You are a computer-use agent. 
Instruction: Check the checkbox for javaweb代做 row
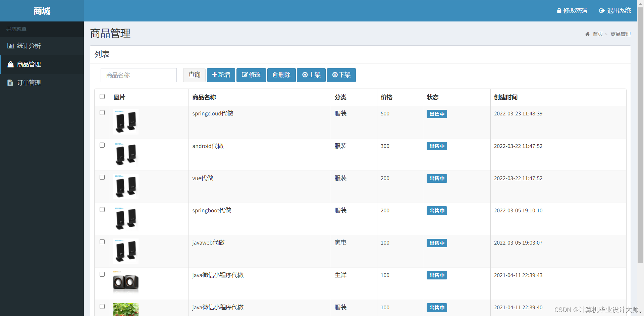[102, 242]
